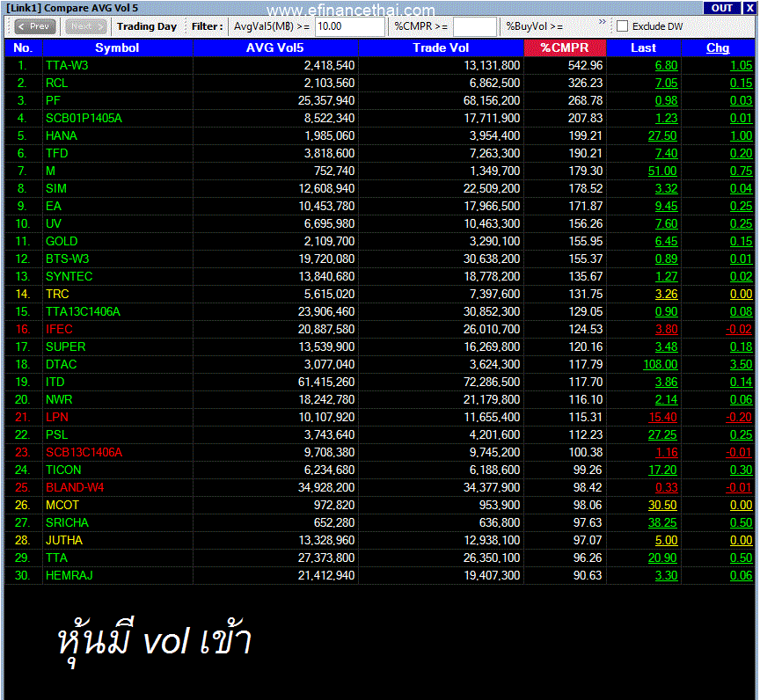Open the Last price 108.00 link for DTAC
This screenshot has width=760, height=700.
[660, 365]
